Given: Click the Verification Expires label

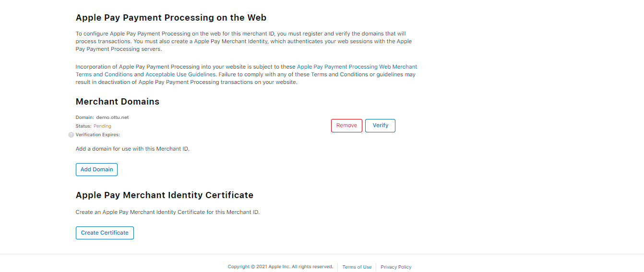Looking at the screenshot, I should click(98, 135).
